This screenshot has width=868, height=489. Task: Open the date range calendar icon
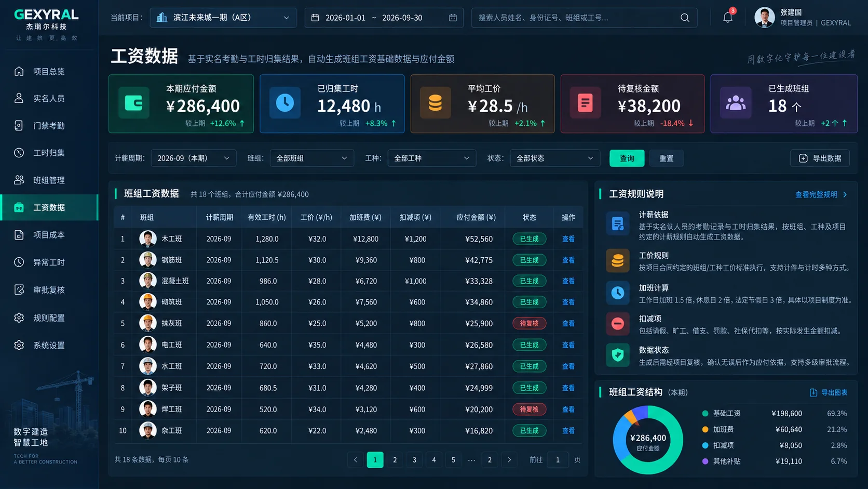453,18
